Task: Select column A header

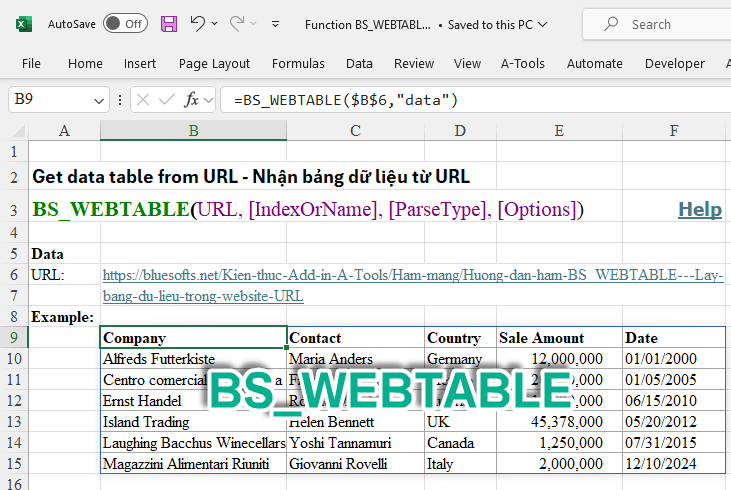Action: (x=64, y=131)
